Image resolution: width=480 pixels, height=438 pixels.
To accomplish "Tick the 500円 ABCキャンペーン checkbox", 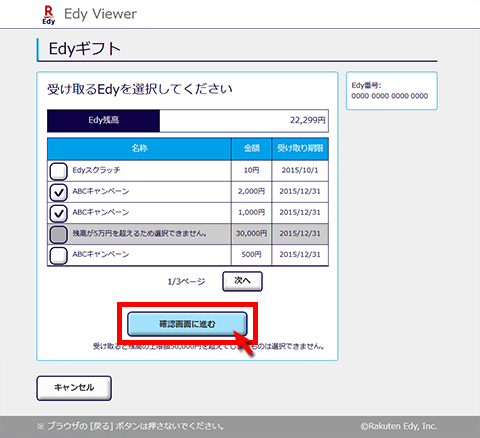I will click(x=58, y=255).
